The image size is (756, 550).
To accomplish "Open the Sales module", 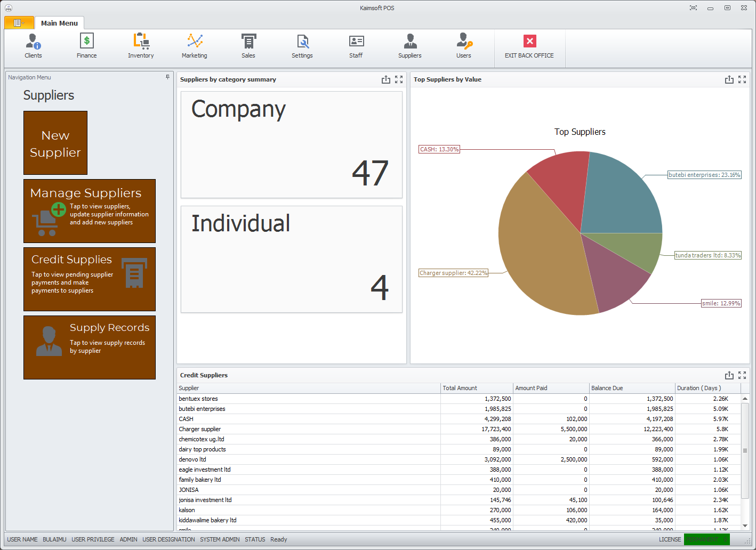I will coord(248,46).
